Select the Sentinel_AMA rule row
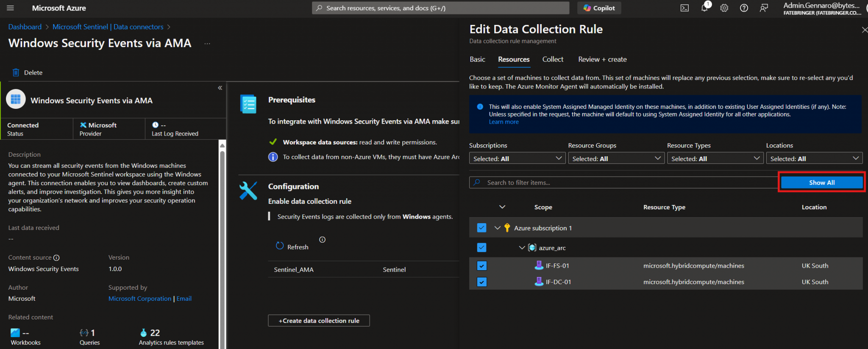Image resolution: width=868 pixels, height=349 pixels. click(x=364, y=269)
